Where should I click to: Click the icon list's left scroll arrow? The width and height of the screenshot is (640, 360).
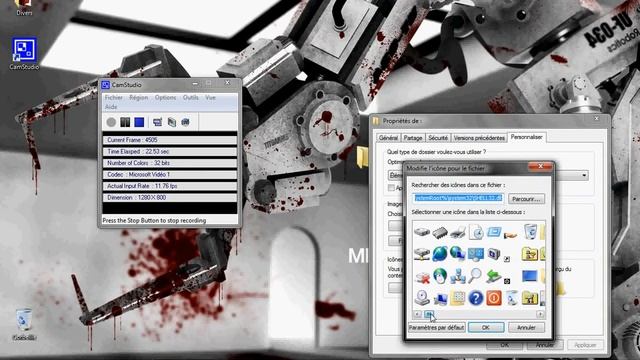pos(417,314)
